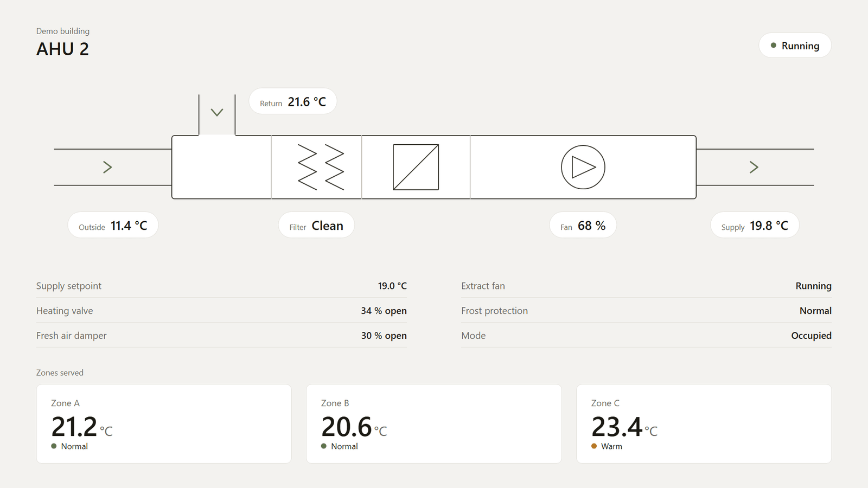
Task: Click the Mode label
Action: 473,336
